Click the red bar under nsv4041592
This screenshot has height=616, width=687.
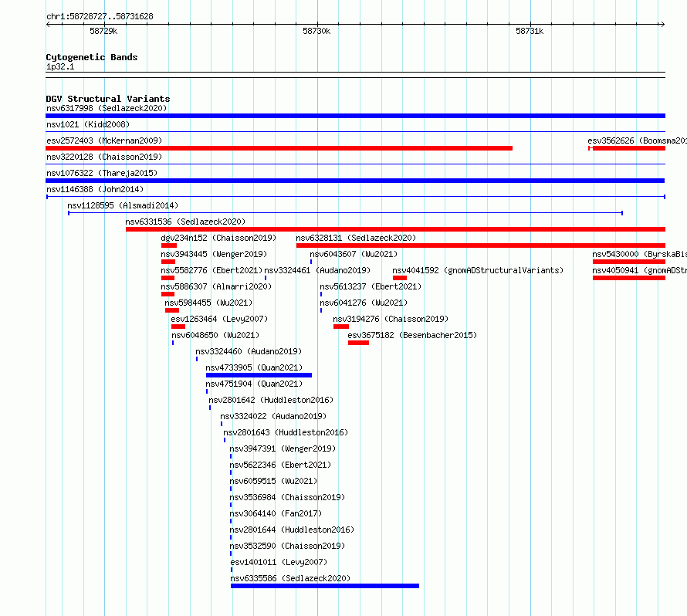(x=400, y=278)
